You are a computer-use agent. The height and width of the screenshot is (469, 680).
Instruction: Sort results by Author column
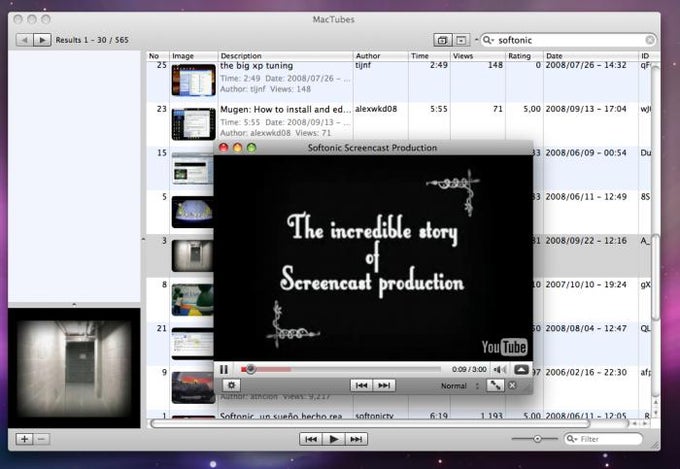pos(380,56)
